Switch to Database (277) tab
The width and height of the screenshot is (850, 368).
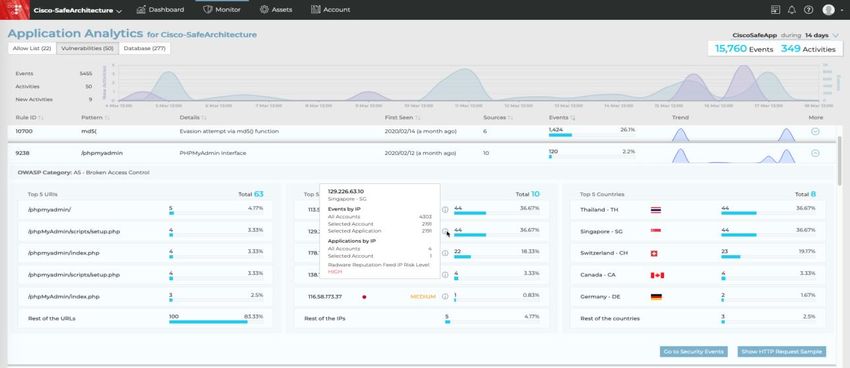pos(144,48)
